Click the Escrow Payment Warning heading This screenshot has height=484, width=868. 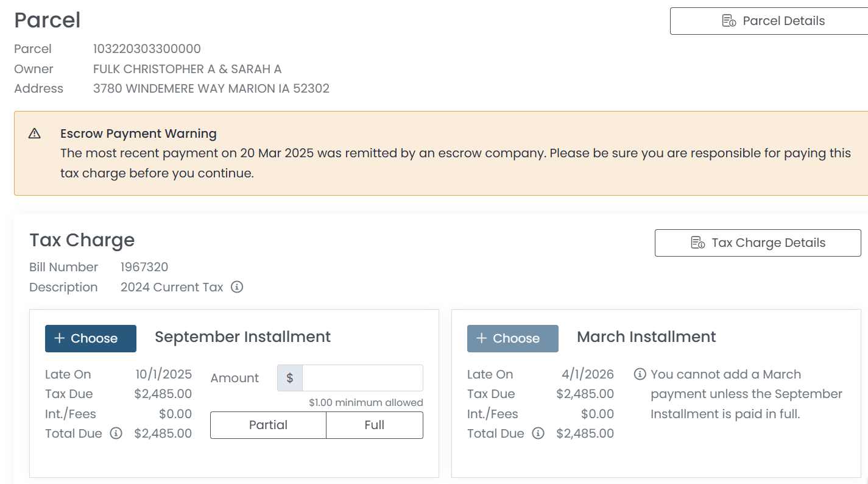point(138,133)
